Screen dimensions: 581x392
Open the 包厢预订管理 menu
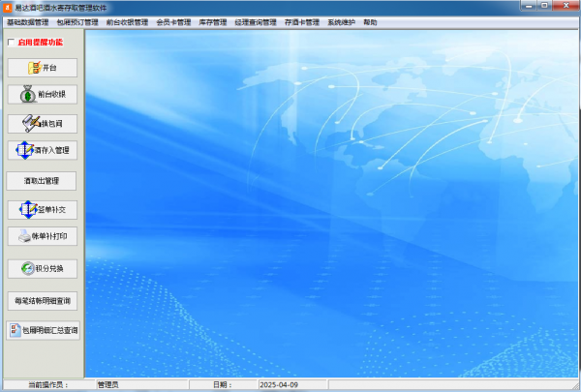point(77,22)
